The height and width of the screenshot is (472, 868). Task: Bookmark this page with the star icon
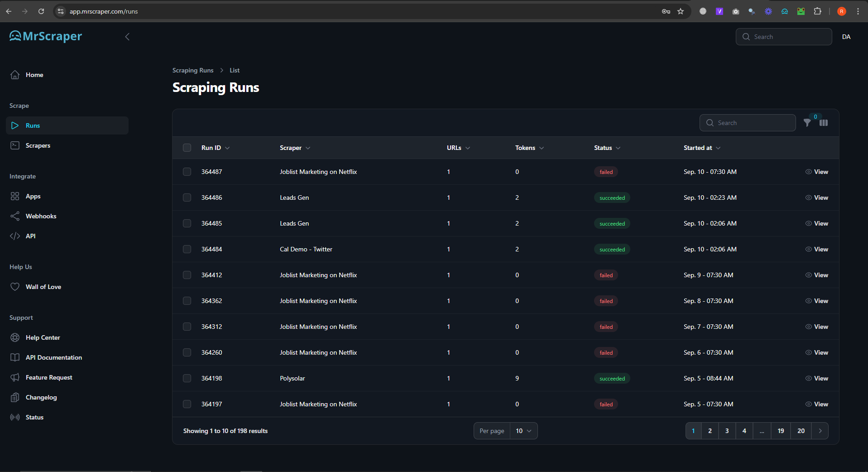pos(681,11)
